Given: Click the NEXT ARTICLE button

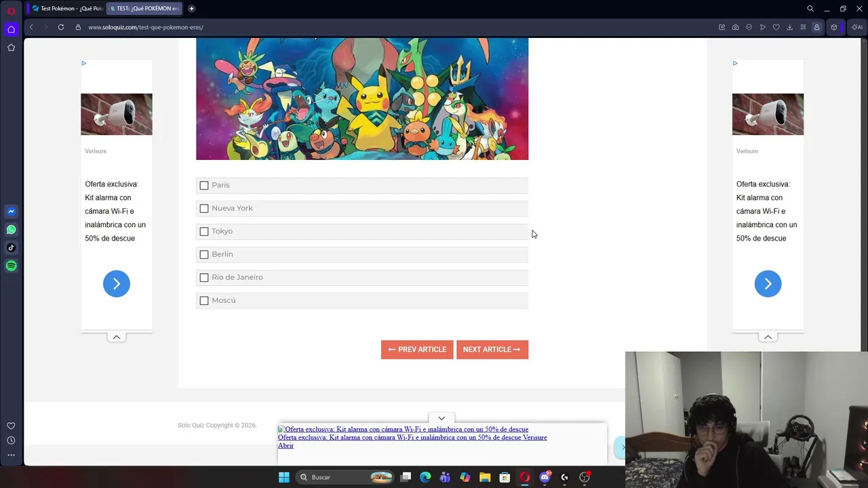Looking at the screenshot, I should tap(492, 350).
